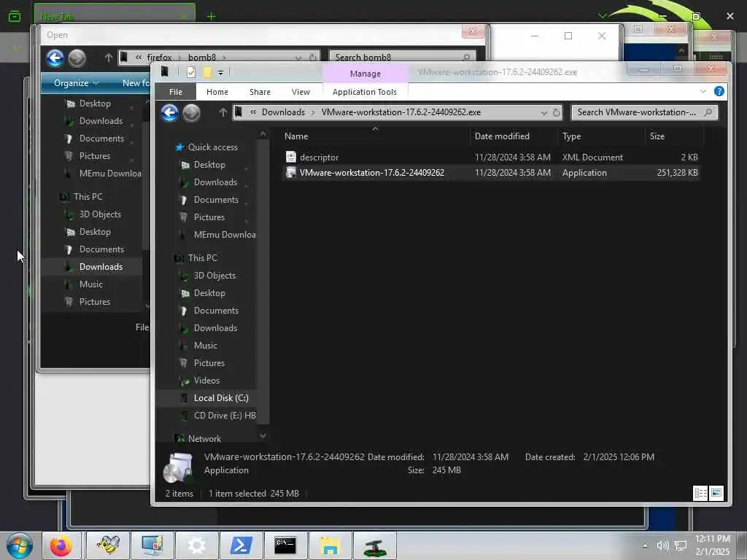The height and width of the screenshot is (560, 747).
Task: Click the network tray icon
Action: [x=681, y=545]
